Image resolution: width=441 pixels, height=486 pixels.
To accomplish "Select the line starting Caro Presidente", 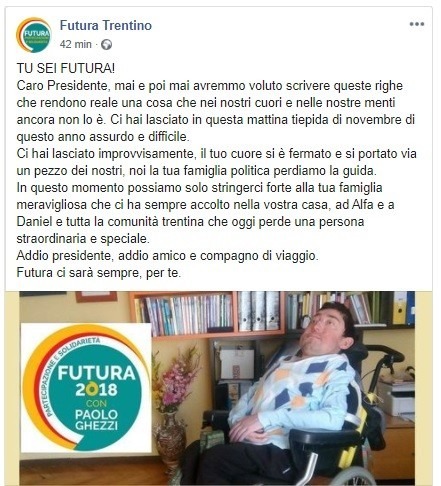I will [210, 86].
